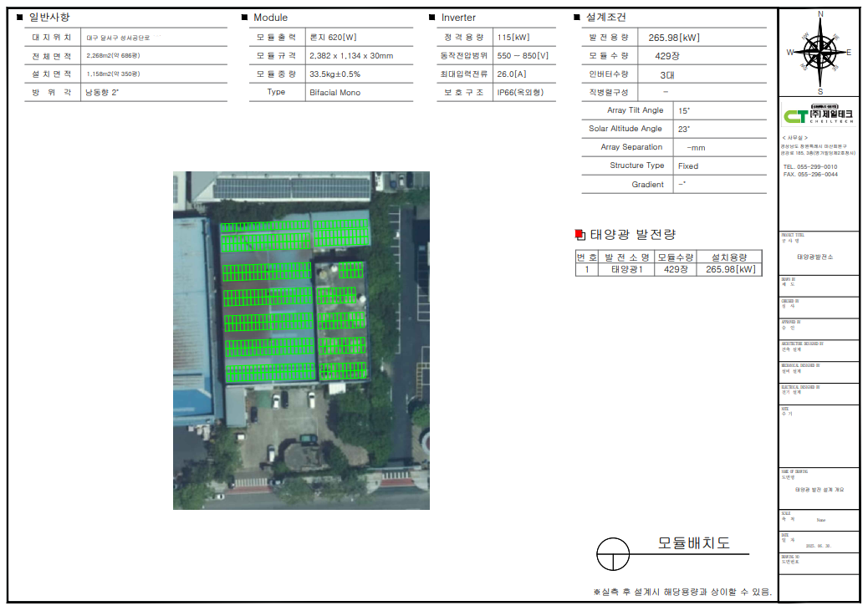Image resolution: width=868 pixels, height=611 pixels.
Task: Click the 'Inverter' section heading
Action: (458, 18)
